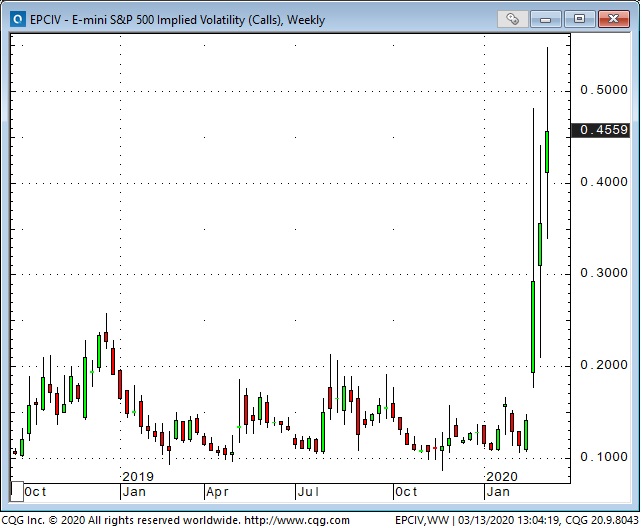Click the 2019 year label on time axis
This screenshot has height=528, width=642.
[x=138, y=476]
